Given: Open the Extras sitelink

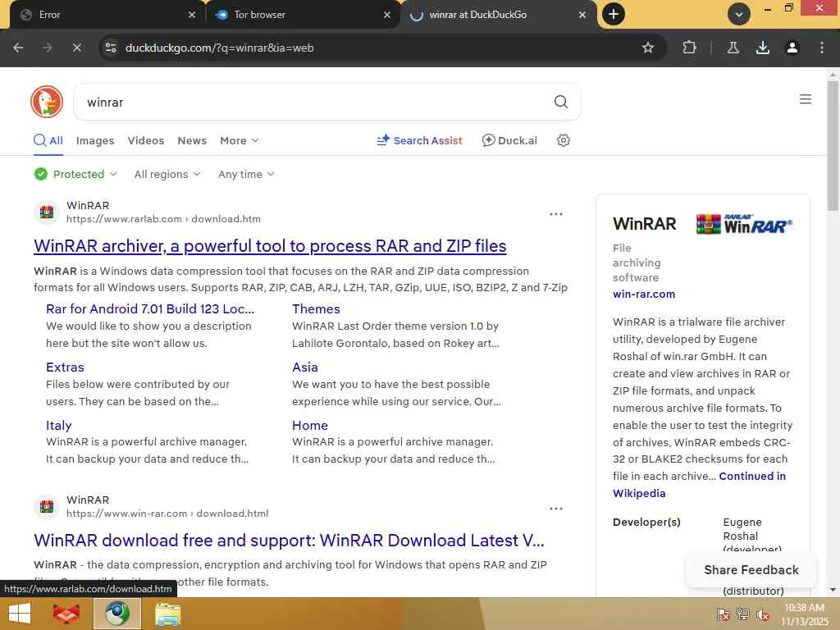Looking at the screenshot, I should click(65, 367).
